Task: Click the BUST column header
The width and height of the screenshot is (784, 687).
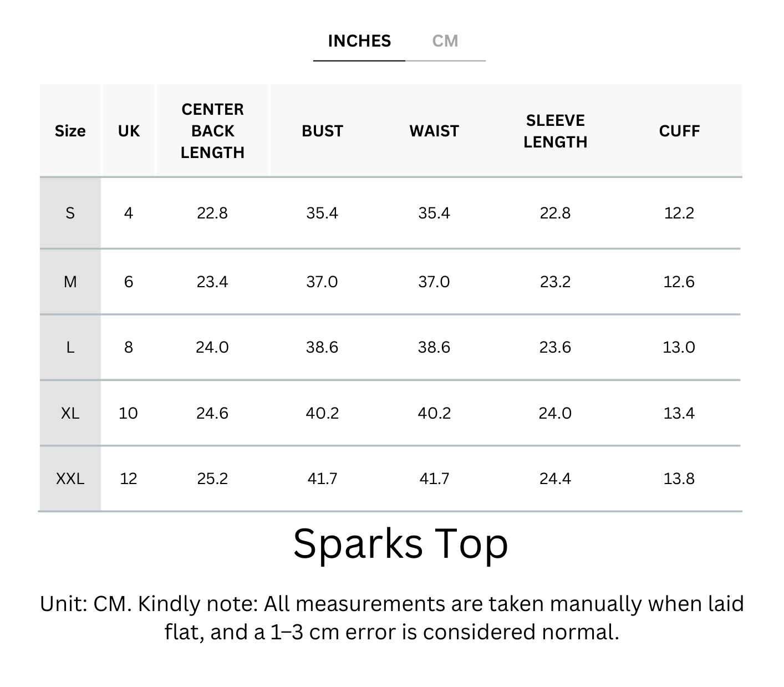Action: click(x=322, y=131)
